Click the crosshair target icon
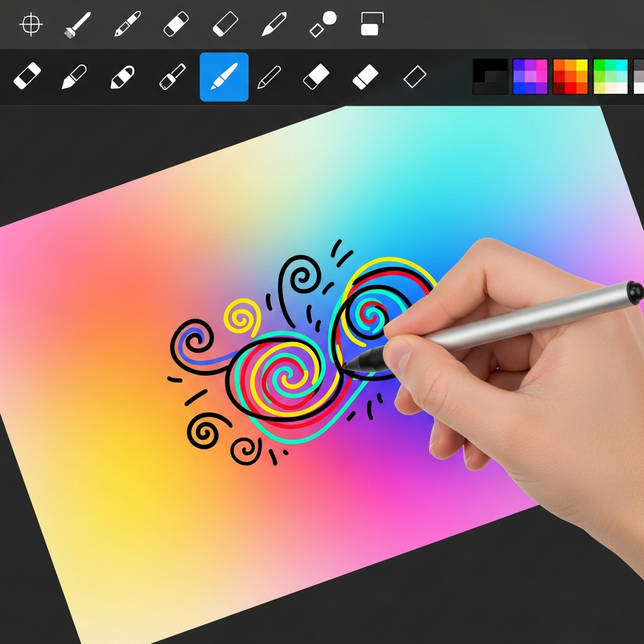Image resolution: width=644 pixels, height=644 pixels. click(31, 25)
